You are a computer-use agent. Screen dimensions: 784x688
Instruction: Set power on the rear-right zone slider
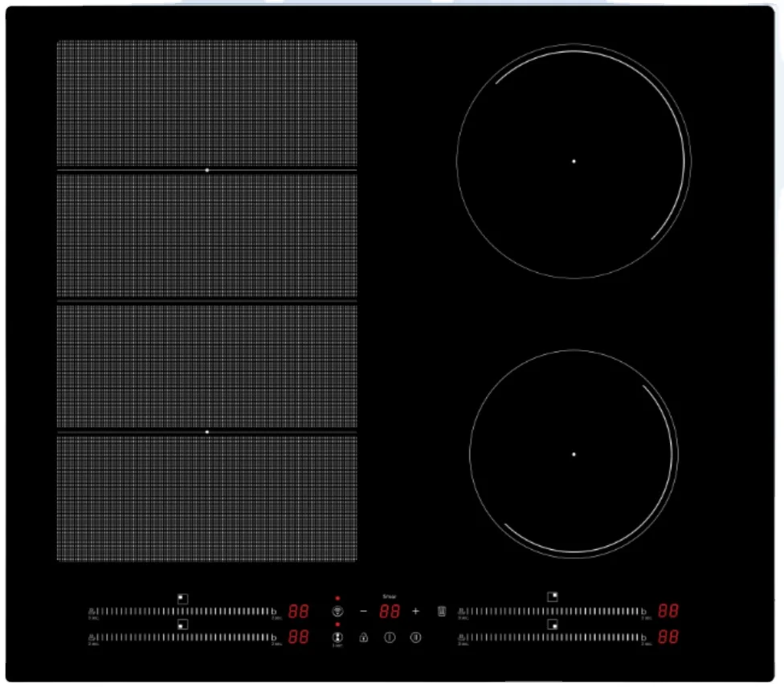tap(553, 611)
